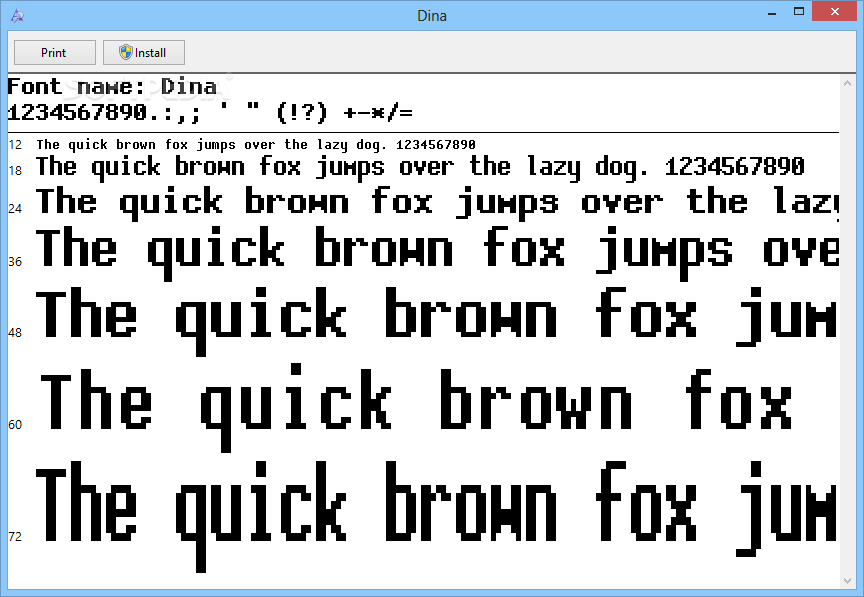Click the '1234567890.:,;' character sample line
This screenshot has width=864, height=597.
point(210,112)
